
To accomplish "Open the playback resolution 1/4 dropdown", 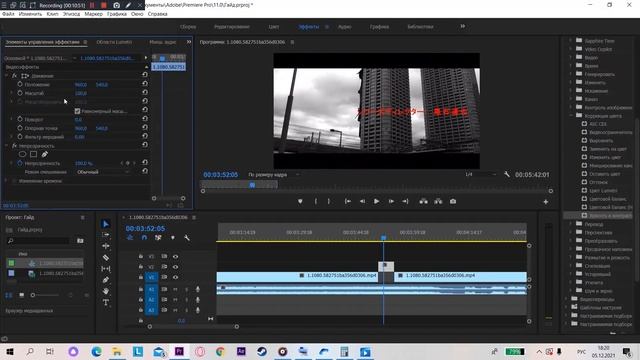I will pos(480,174).
